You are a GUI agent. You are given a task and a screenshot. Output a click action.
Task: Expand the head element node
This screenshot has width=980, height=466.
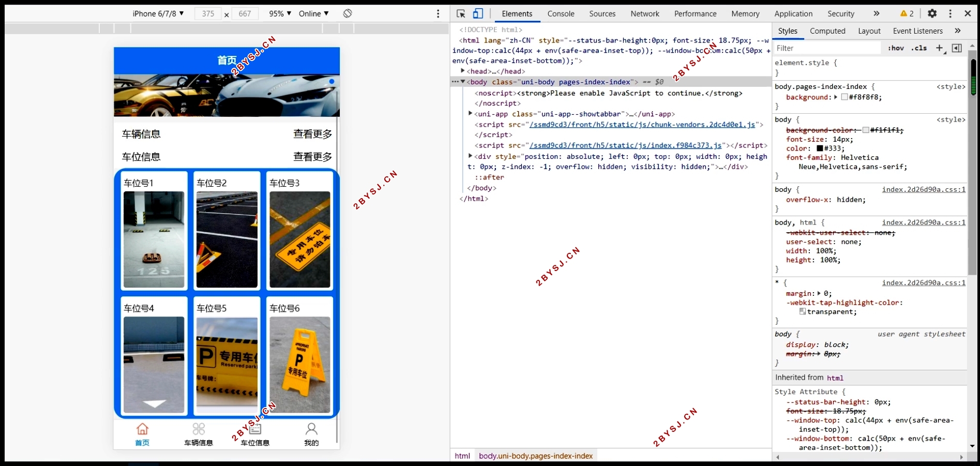(x=463, y=71)
